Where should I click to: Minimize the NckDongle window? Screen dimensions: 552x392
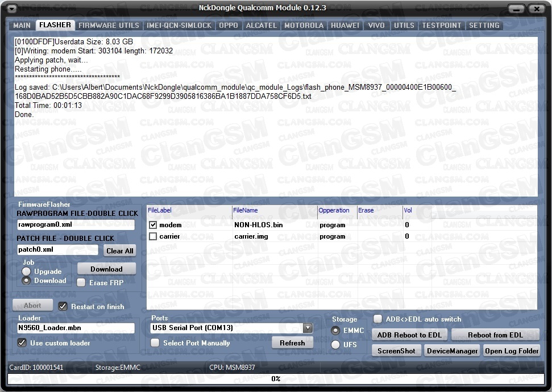click(516, 9)
